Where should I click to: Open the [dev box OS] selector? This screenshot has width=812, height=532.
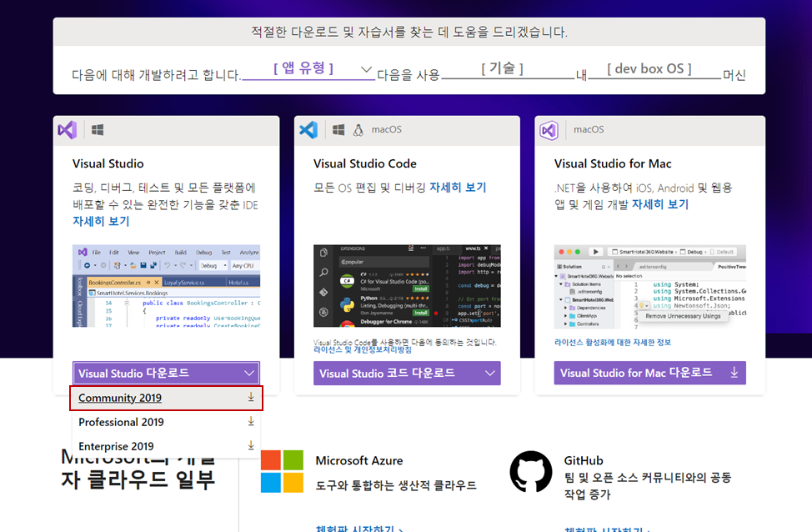tap(654, 69)
